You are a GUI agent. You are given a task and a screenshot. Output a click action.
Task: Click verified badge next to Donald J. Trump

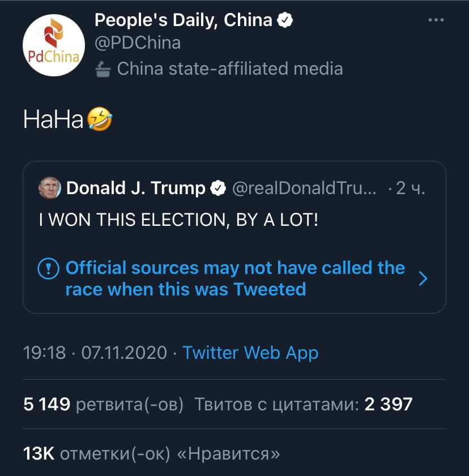pyautogui.click(x=218, y=188)
